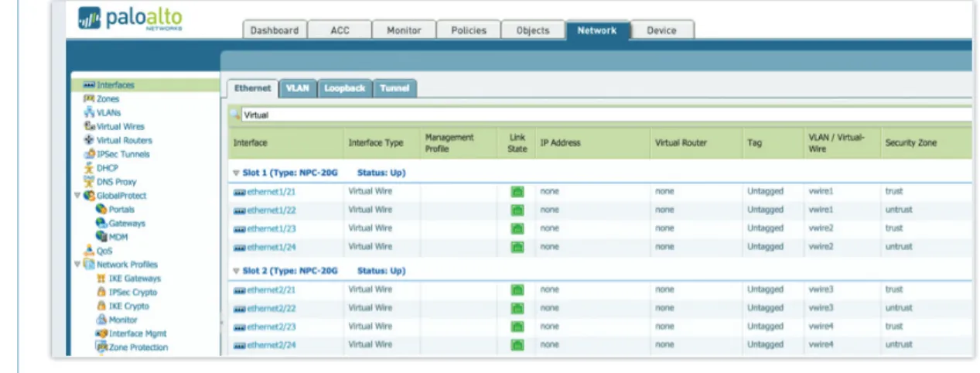Click link state icon for ethernet1/21

click(x=517, y=191)
